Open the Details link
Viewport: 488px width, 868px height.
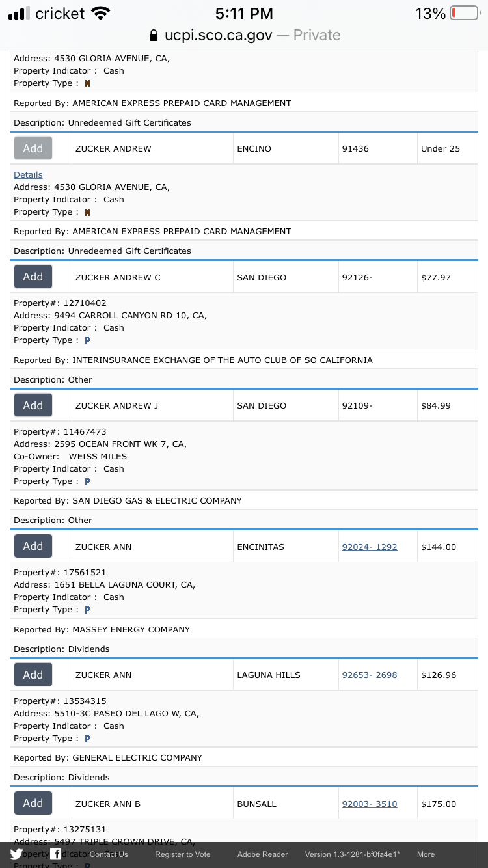click(x=28, y=174)
